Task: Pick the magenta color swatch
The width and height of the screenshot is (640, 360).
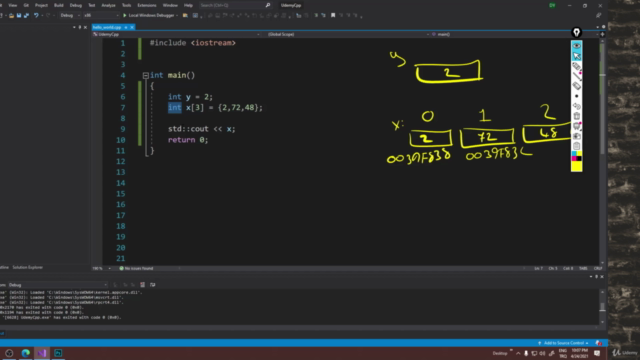Action: [574, 158]
